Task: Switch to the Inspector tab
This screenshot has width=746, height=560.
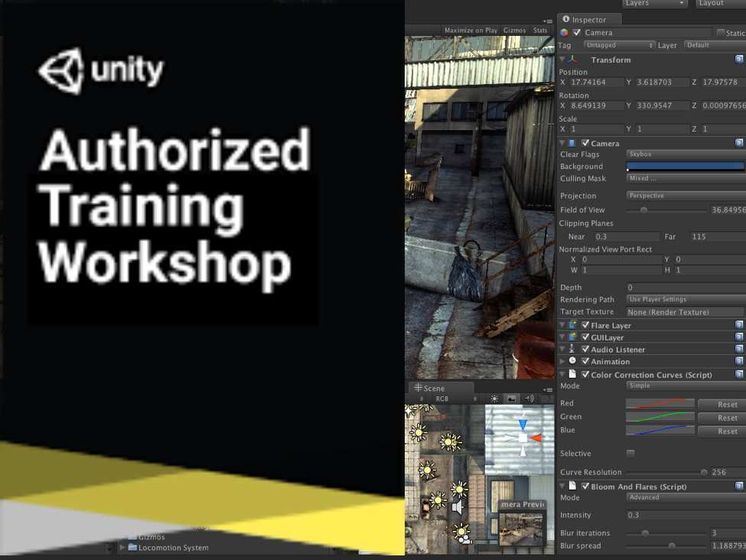Action: [589, 19]
